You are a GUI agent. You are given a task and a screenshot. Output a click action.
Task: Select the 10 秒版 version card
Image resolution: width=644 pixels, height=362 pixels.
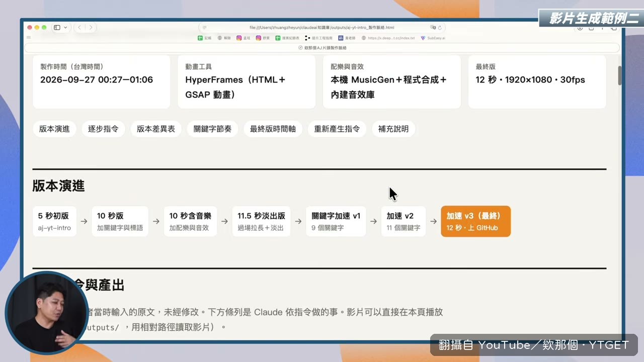tap(120, 221)
